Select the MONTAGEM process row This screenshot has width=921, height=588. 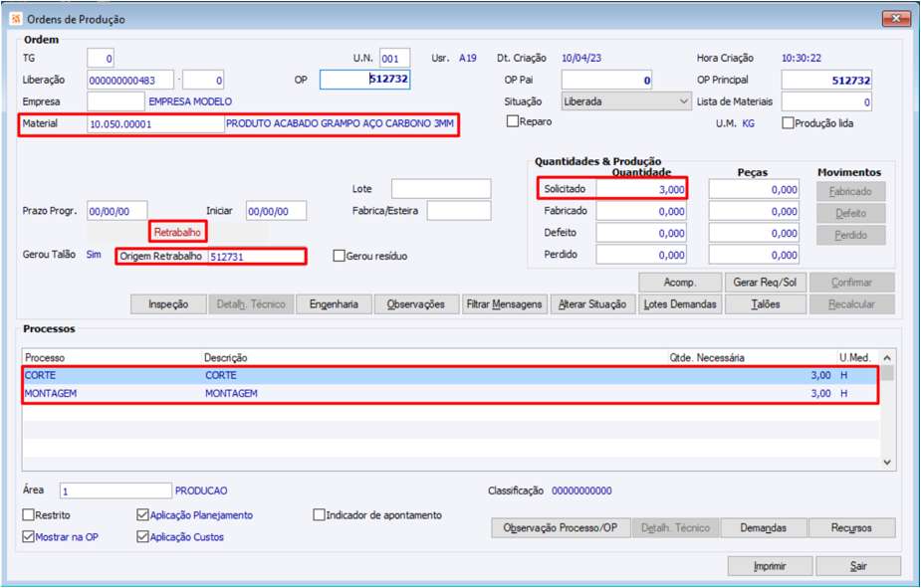(x=450, y=393)
